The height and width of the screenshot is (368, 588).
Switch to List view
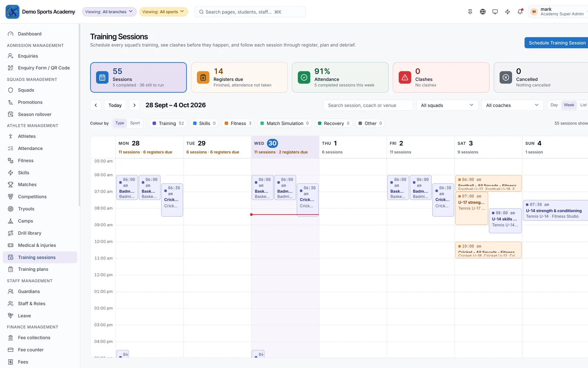click(583, 105)
